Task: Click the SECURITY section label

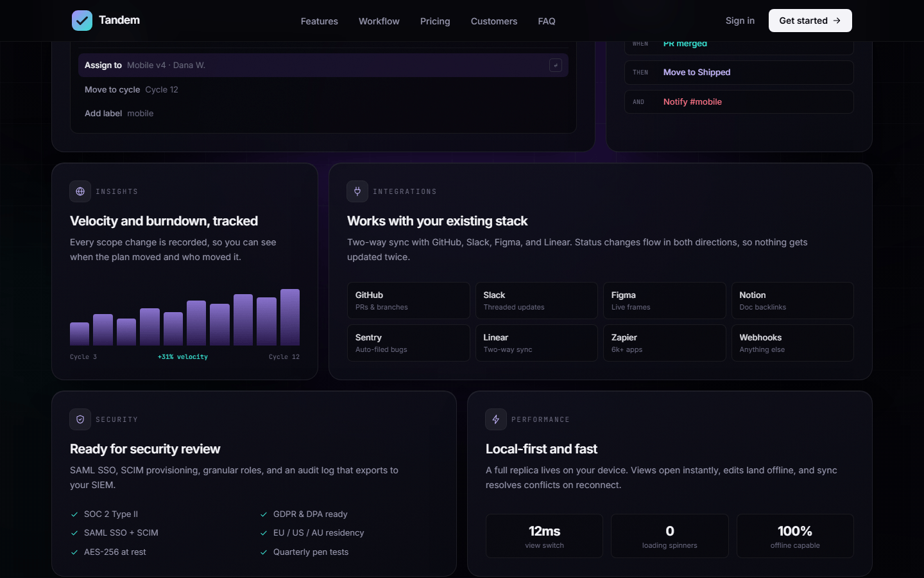Action: point(117,419)
